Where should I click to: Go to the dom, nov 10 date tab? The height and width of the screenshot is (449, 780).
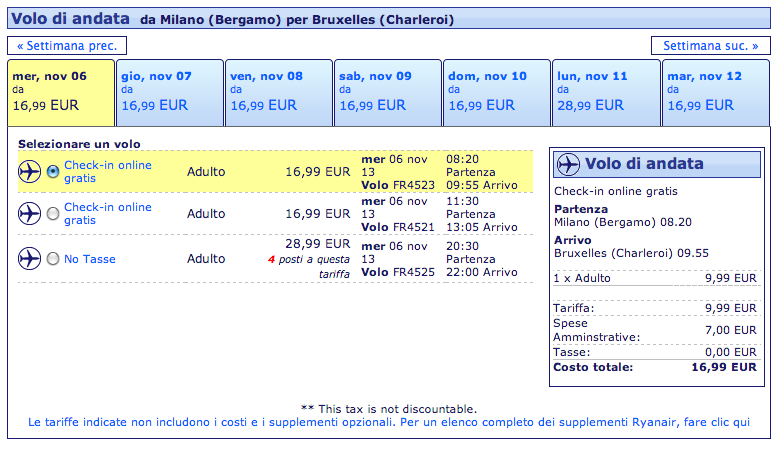(x=496, y=92)
